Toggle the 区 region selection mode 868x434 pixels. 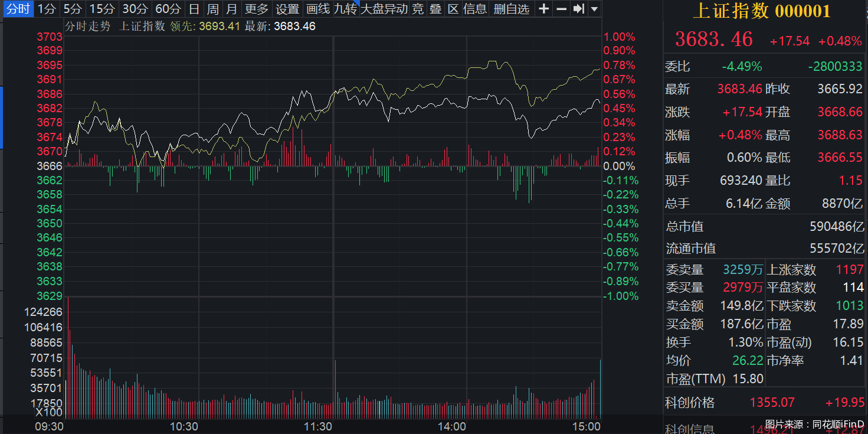453,9
